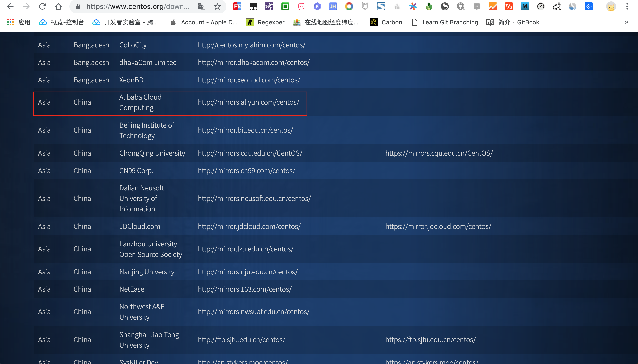Expand the hidden bookmarks chevron
Viewport: 638px width, 364px height.
click(x=626, y=22)
